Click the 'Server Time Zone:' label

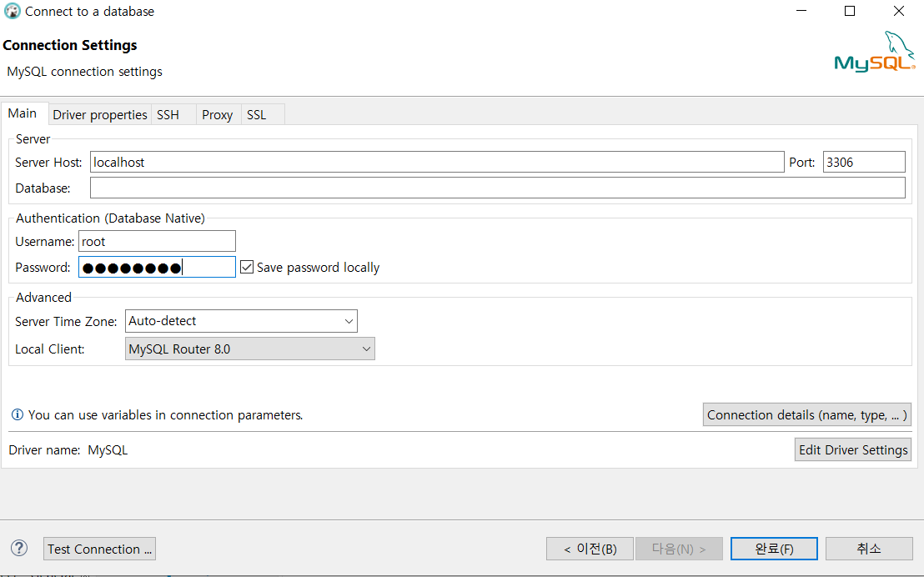pos(66,322)
